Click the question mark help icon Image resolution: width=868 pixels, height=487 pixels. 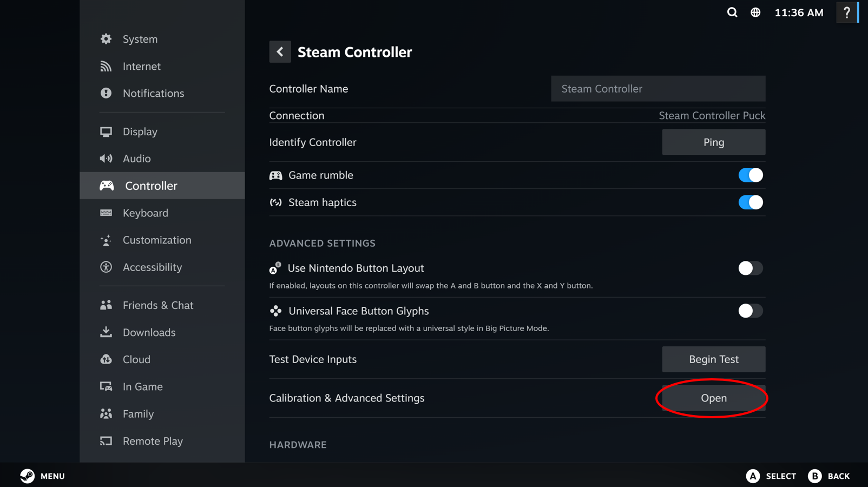pos(847,12)
